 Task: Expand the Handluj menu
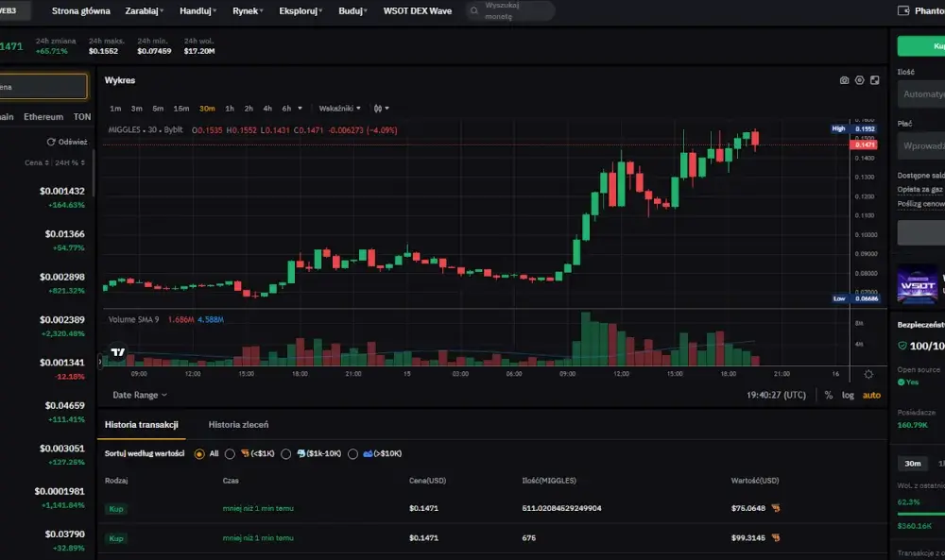198,10
